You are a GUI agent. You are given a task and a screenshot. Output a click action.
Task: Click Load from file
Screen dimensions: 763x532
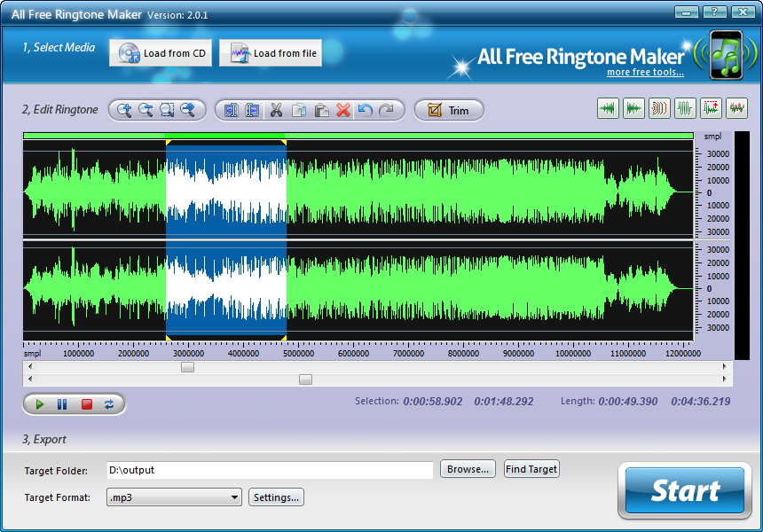click(271, 53)
